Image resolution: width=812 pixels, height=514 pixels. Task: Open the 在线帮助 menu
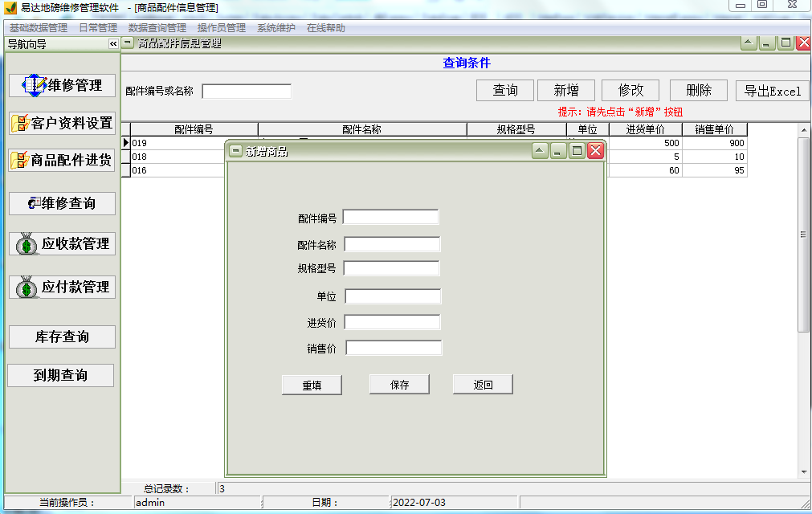pos(326,27)
